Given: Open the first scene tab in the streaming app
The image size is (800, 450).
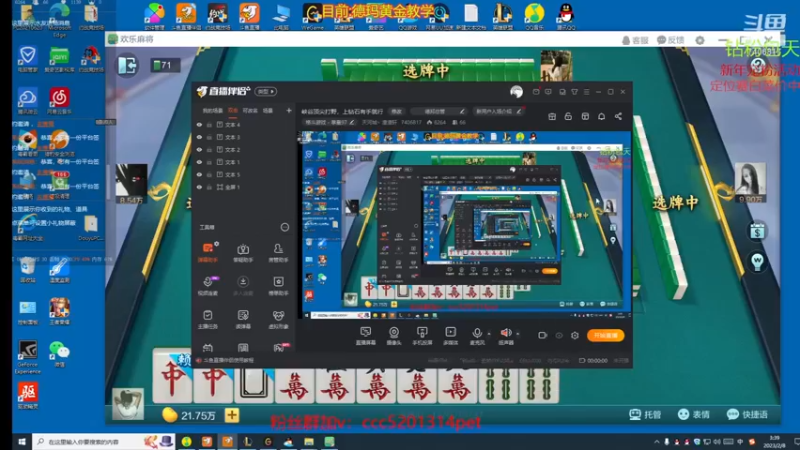Looking at the screenshot, I should pos(212,111).
